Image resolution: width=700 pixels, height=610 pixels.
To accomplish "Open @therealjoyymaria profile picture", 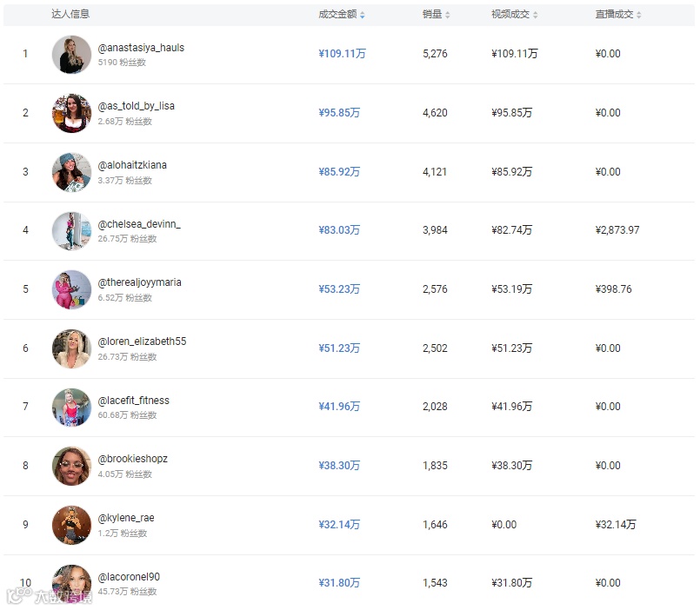I will 71,289.
